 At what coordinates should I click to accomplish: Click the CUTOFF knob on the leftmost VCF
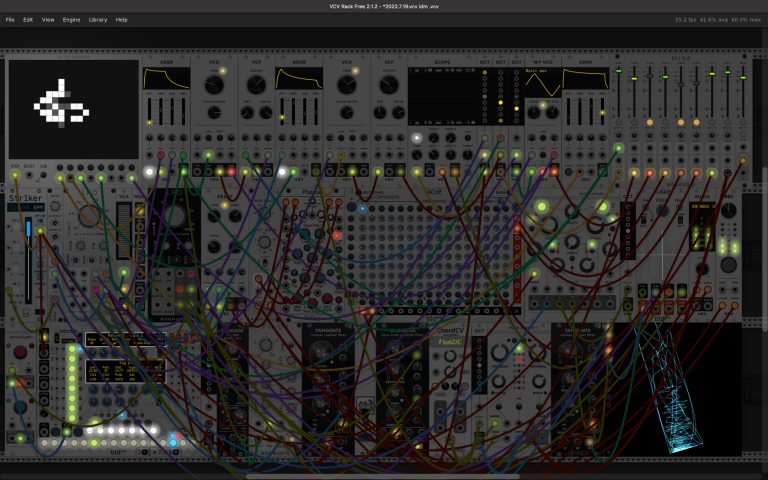pos(257,85)
